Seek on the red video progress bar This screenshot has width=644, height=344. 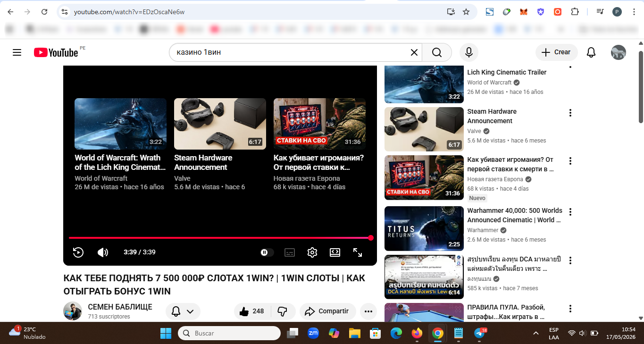[220, 238]
